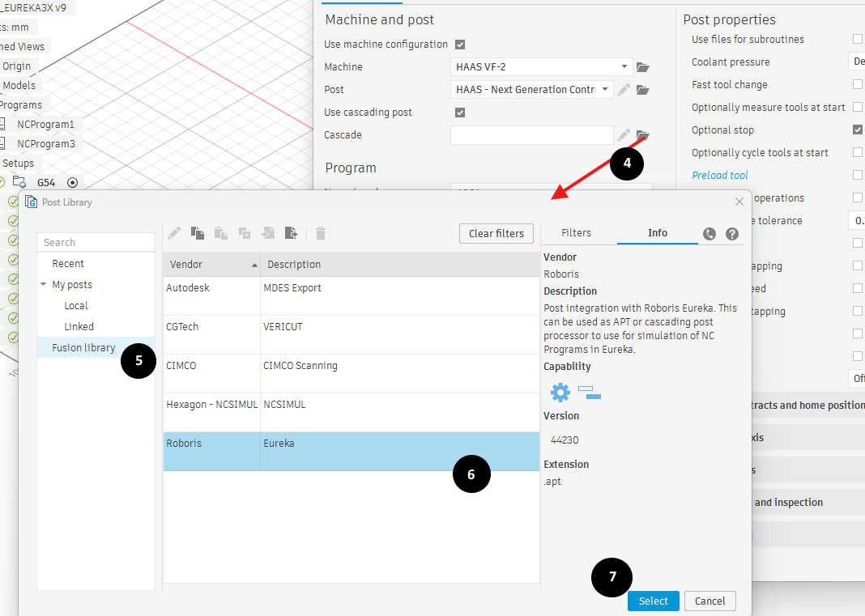
Task: Click the duplicate post icon in Post Library toolbar
Action: point(245,233)
